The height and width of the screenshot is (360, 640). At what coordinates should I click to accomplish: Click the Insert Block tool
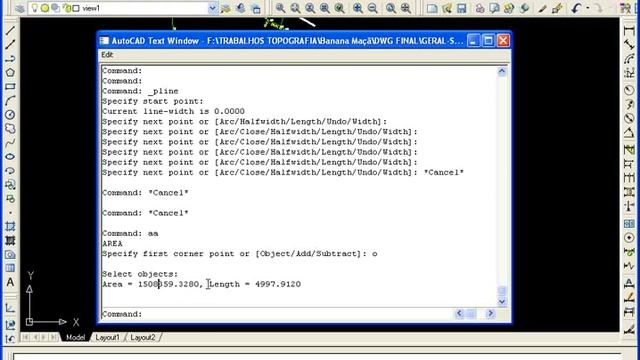tap(10, 184)
